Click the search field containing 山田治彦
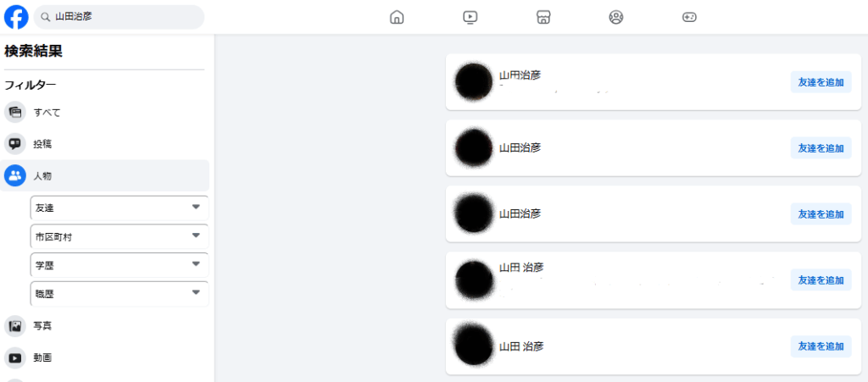The image size is (868, 382). point(119,17)
